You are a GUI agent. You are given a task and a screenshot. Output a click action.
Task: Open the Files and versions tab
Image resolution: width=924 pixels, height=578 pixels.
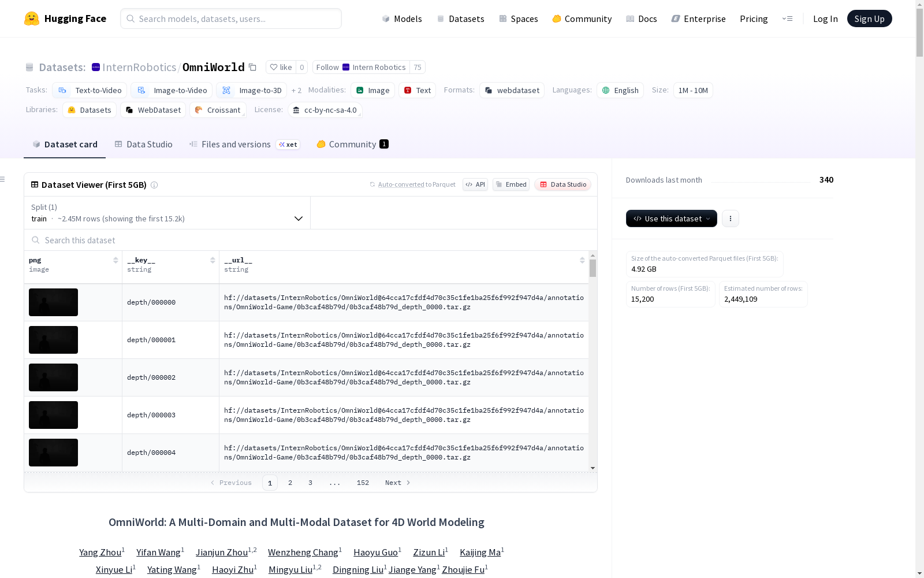244,144
